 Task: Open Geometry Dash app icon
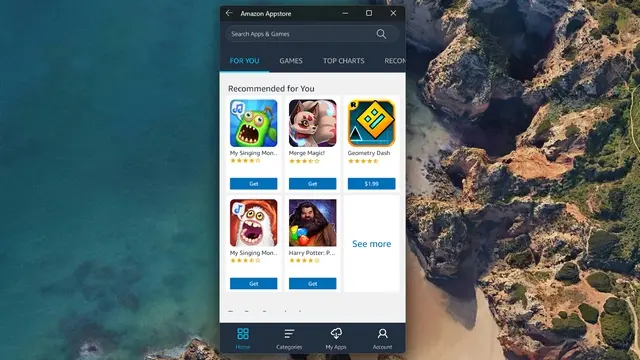[371, 123]
